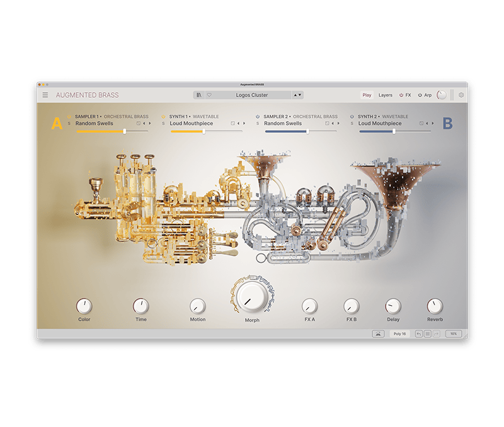Click the Sampler 1 volume slider handle
The image size is (504, 427).
125,131
